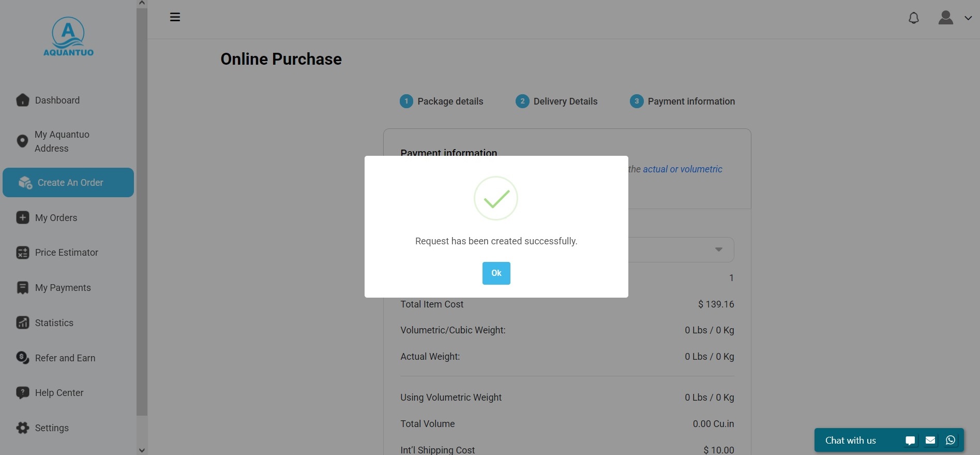Click the My Aquantuo Address pin icon
Viewport: 980px width, 455px height.
click(22, 141)
